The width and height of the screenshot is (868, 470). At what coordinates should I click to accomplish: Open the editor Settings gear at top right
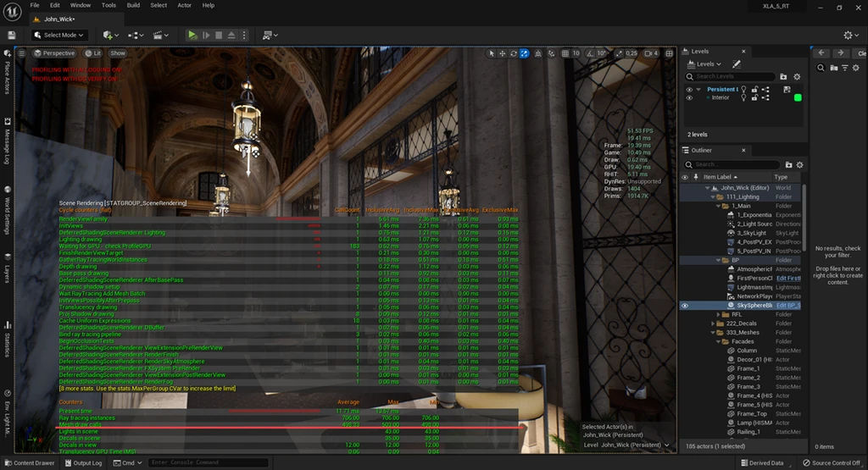tap(851, 35)
